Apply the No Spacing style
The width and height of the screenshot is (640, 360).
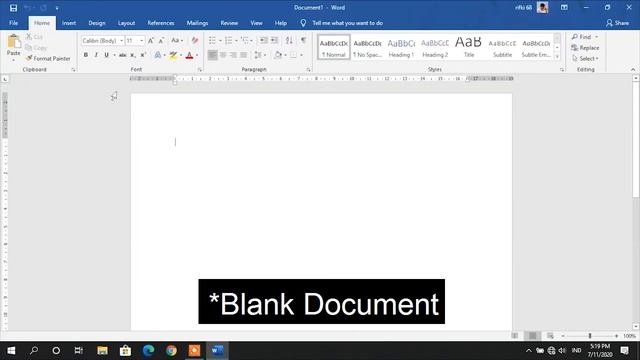[x=367, y=47]
